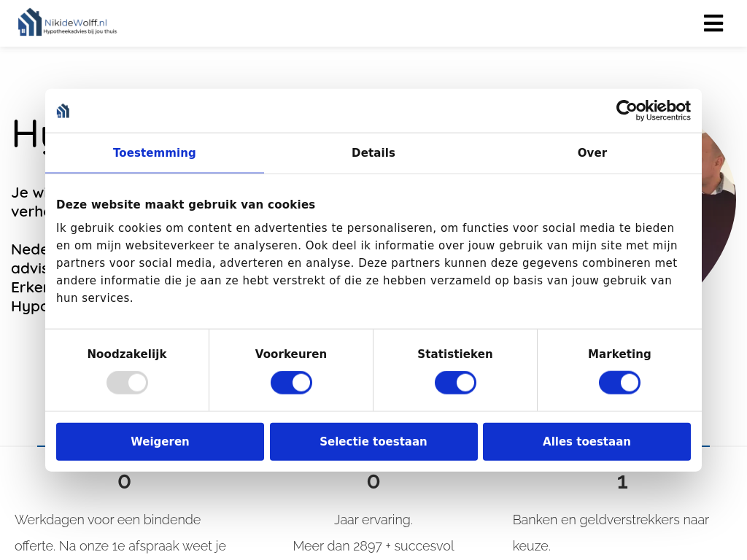Open the hamburger menu icon
This screenshot has height=560, width=747.
point(713,23)
